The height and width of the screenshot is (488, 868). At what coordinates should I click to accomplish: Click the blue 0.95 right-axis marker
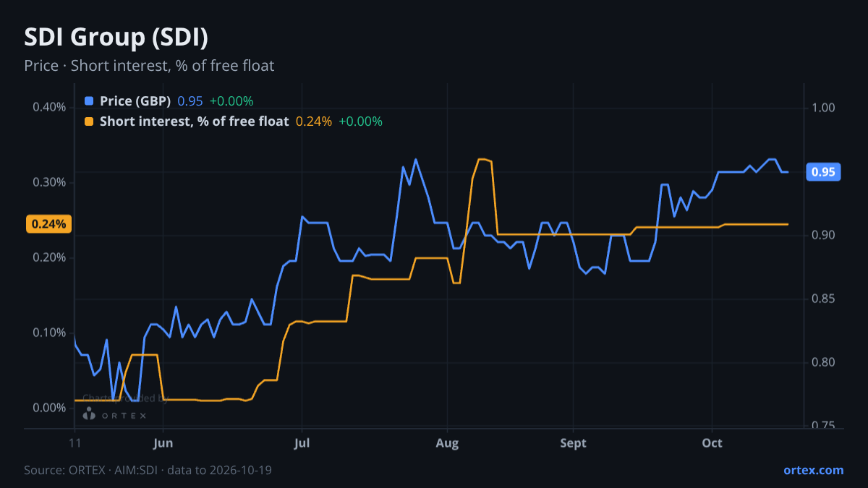823,172
